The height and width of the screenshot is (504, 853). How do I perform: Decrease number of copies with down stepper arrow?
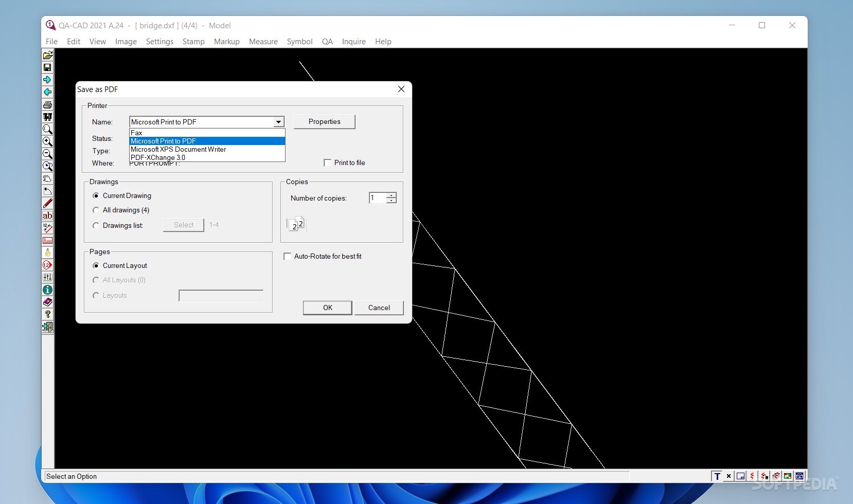click(392, 201)
